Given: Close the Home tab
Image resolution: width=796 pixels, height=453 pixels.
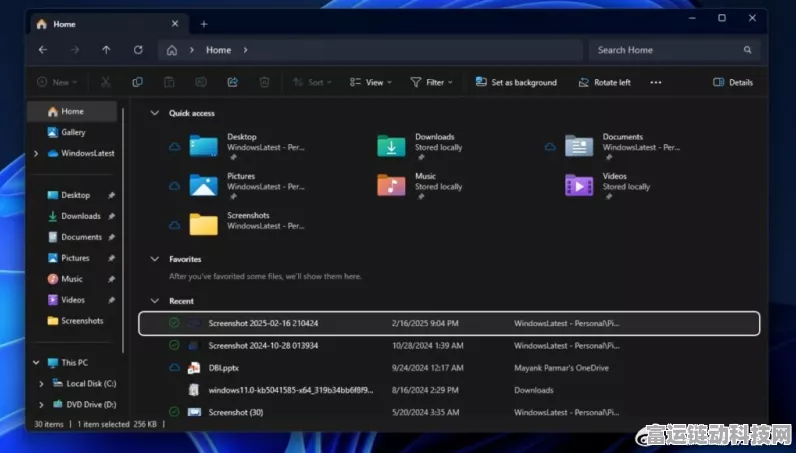Looking at the screenshot, I should tap(175, 24).
